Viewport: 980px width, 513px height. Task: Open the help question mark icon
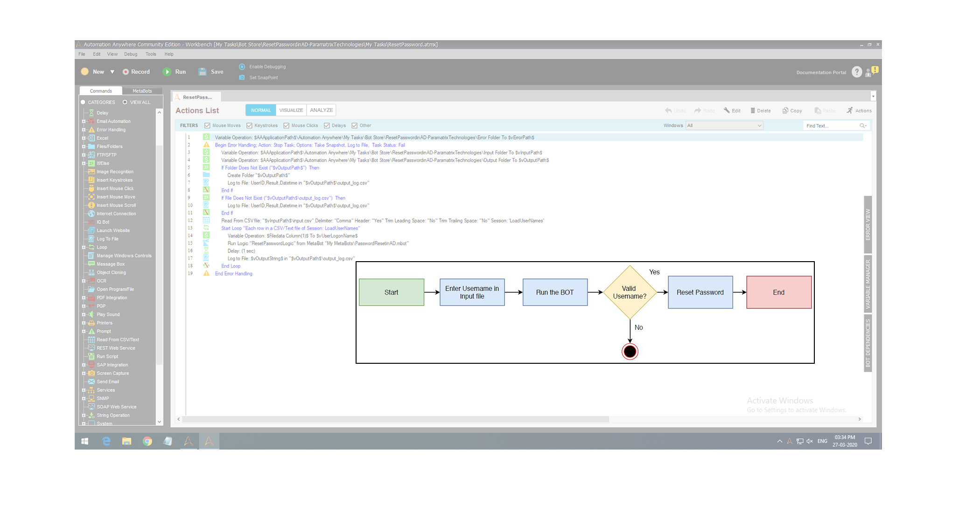pyautogui.click(x=857, y=72)
